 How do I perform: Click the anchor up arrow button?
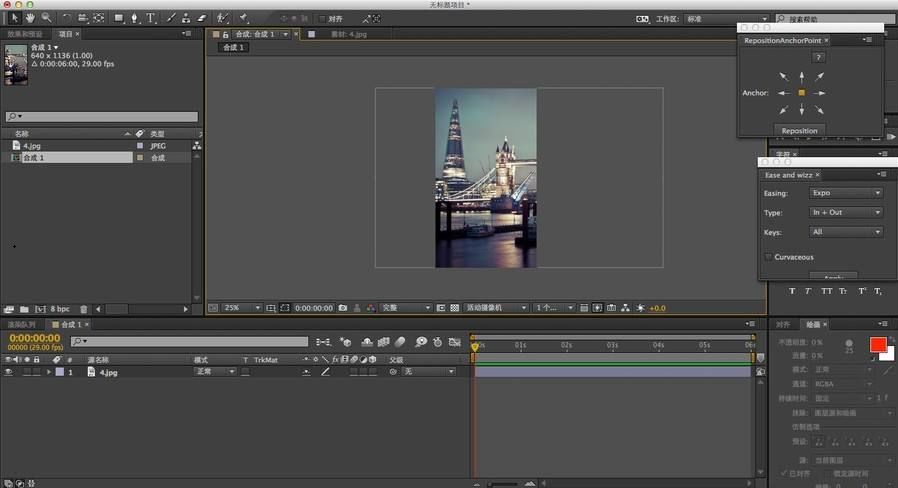801,76
